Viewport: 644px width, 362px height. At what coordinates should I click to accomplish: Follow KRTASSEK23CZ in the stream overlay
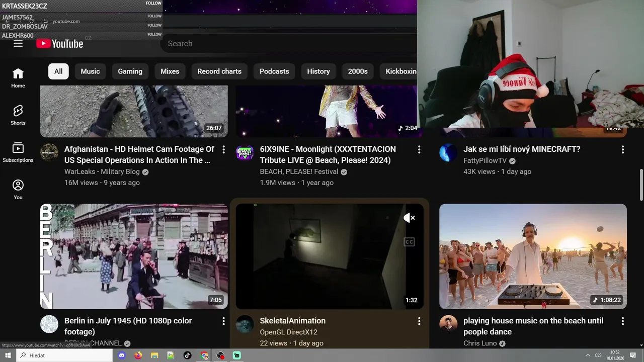[153, 4]
